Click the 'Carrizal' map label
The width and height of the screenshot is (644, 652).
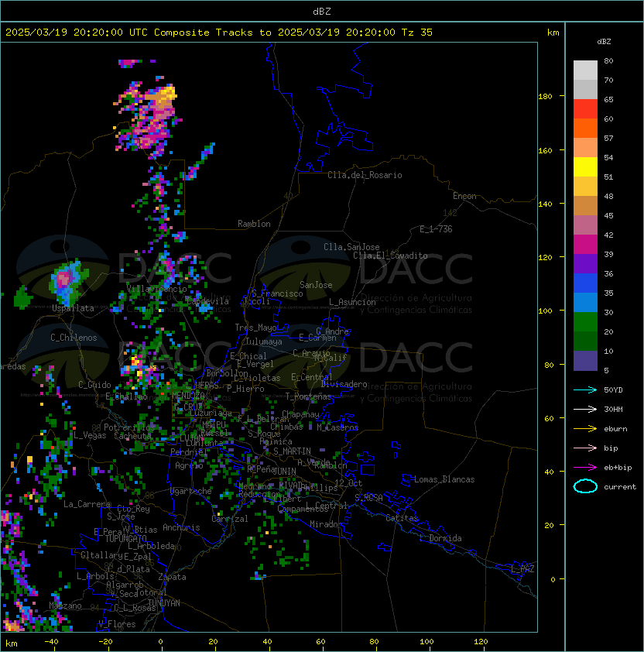tap(230, 519)
